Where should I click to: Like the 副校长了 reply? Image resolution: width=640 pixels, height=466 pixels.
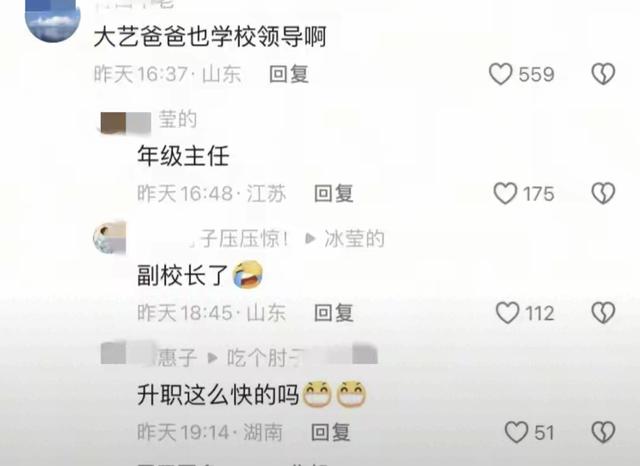507,313
